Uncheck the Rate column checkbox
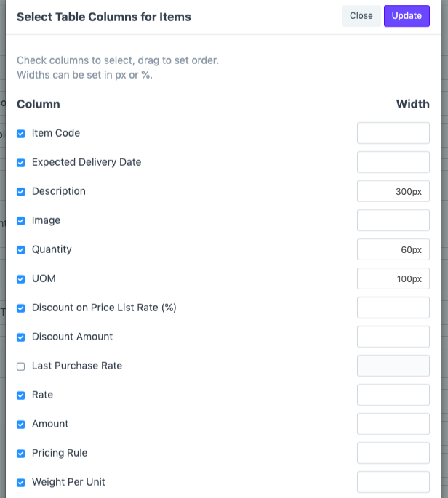Screen dimensions: 448x498 pyautogui.click(x=21, y=395)
